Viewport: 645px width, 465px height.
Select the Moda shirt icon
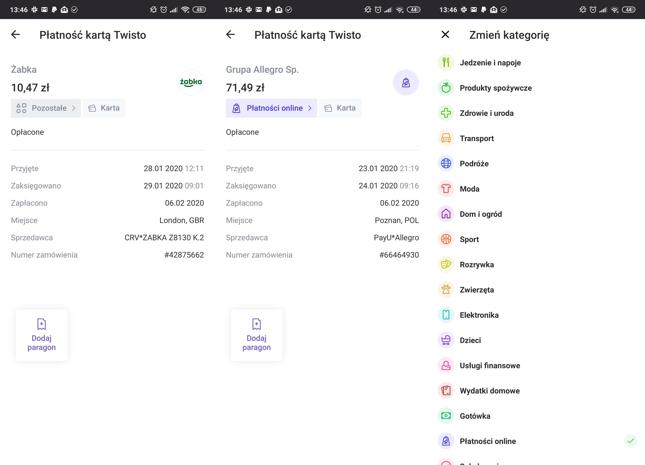[446, 188]
